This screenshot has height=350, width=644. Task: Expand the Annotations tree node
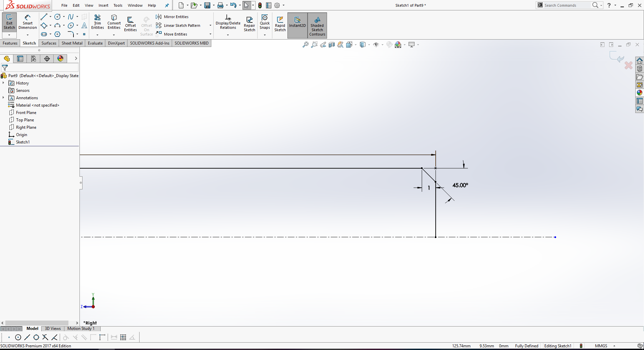point(3,98)
